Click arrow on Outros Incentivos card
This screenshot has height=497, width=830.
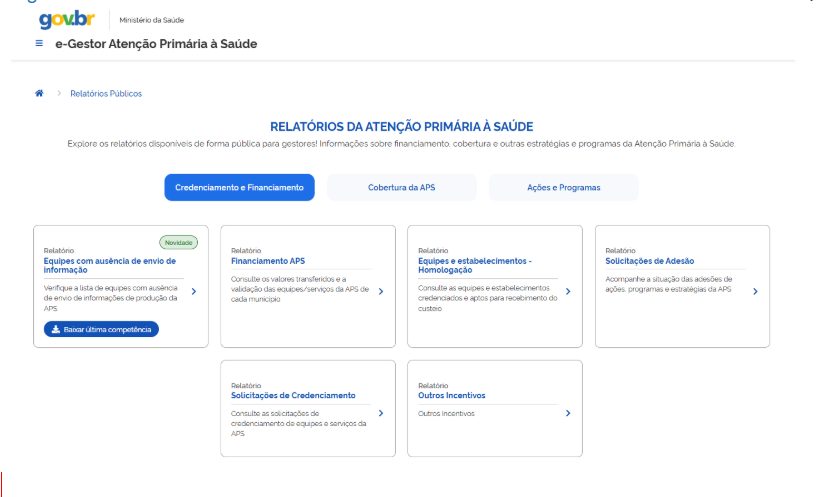tap(567, 413)
